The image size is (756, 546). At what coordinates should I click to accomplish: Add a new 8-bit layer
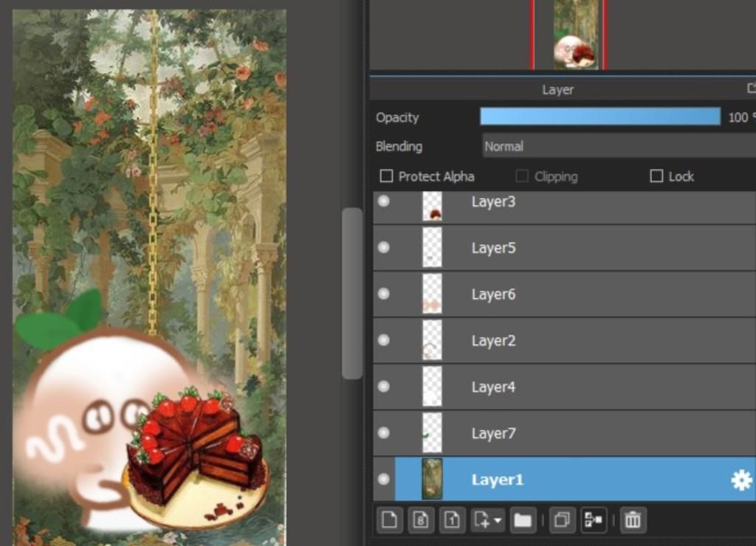click(420, 520)
